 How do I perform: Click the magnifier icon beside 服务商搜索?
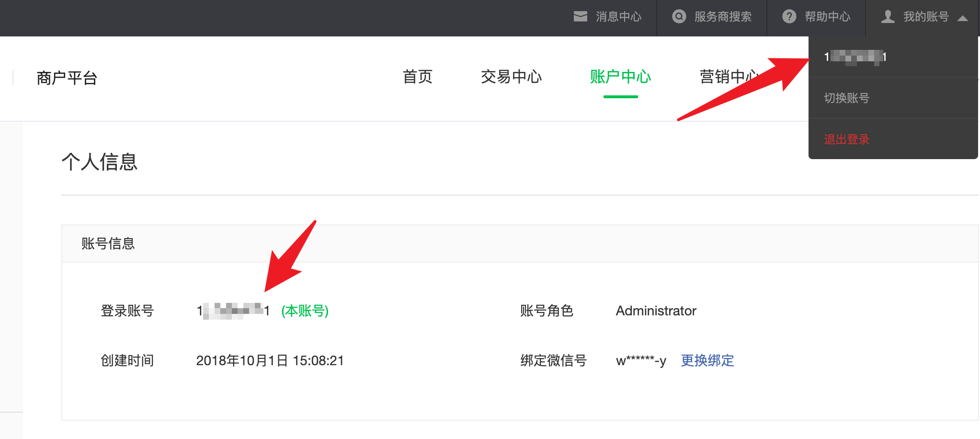click(x=679, y=17)
